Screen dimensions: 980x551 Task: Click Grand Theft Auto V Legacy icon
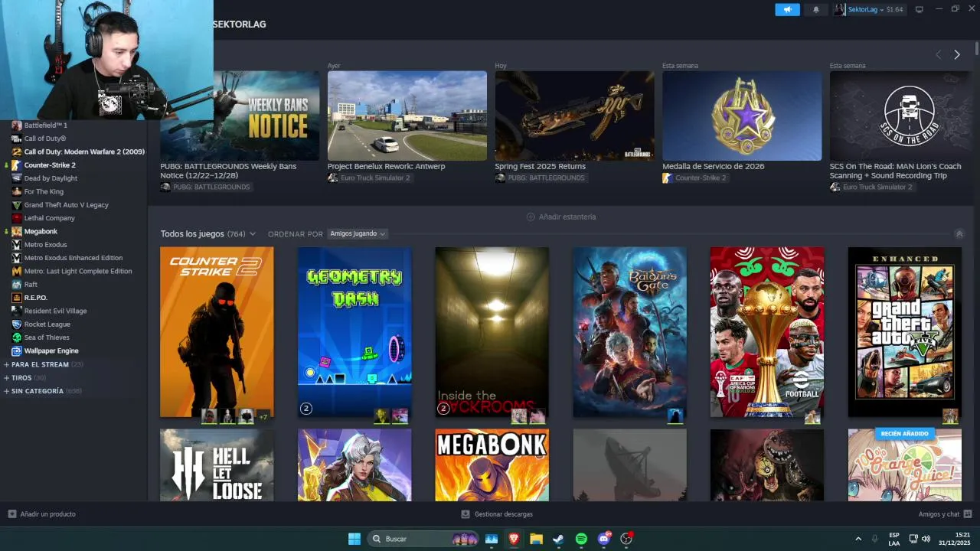coord(16,205)
